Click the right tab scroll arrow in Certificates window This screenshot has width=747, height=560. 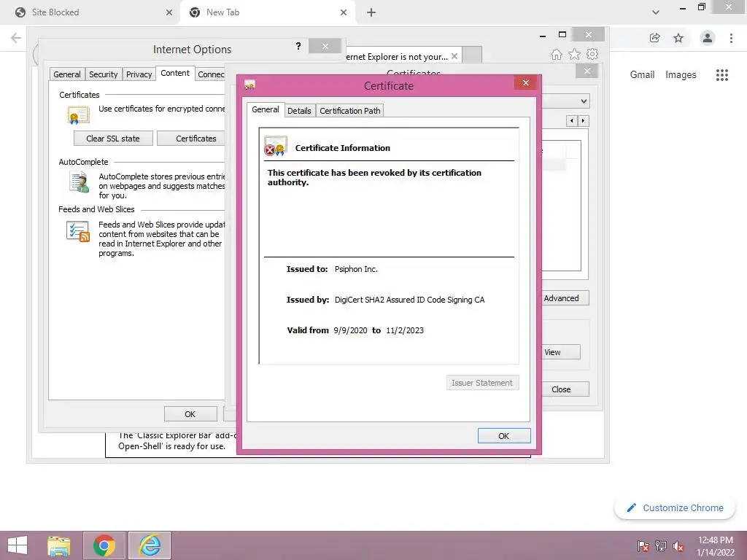(583, 121)
